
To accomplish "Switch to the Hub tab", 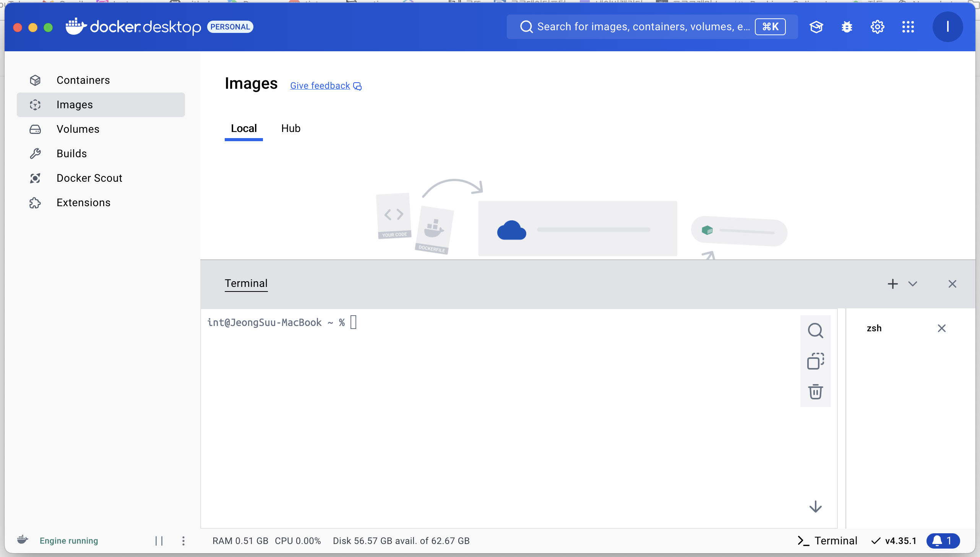I will (290, 129).
